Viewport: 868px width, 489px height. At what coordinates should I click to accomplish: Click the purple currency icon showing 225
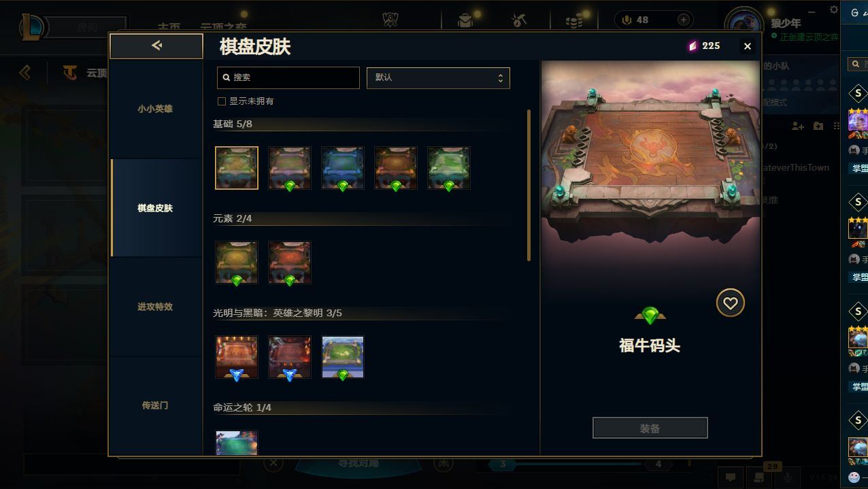pos(692,46)
